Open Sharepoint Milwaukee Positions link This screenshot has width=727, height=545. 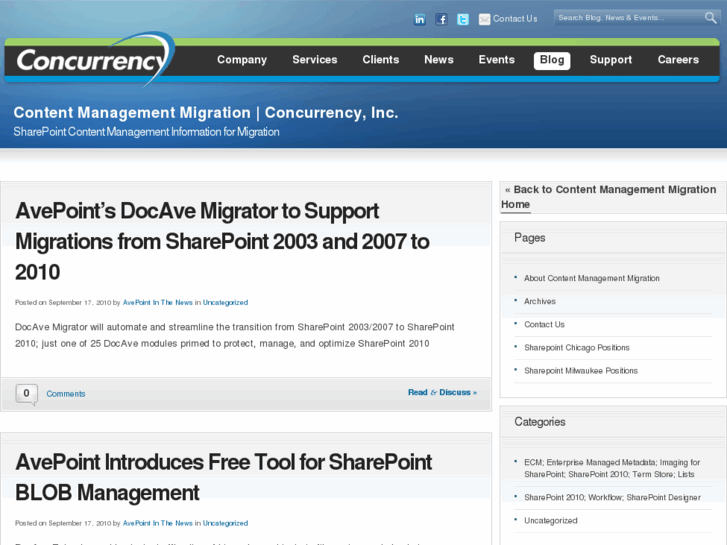pyautogui.click(x=581, y=371)
